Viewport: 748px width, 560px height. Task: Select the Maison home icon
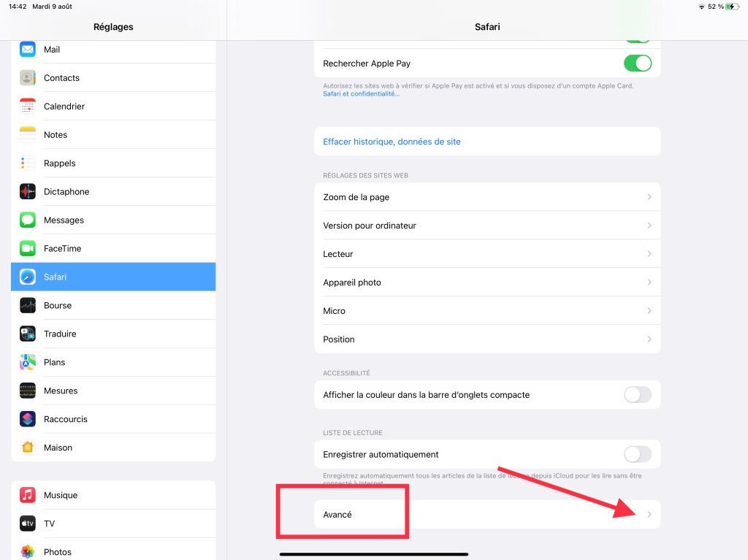(x=28, y=448)
